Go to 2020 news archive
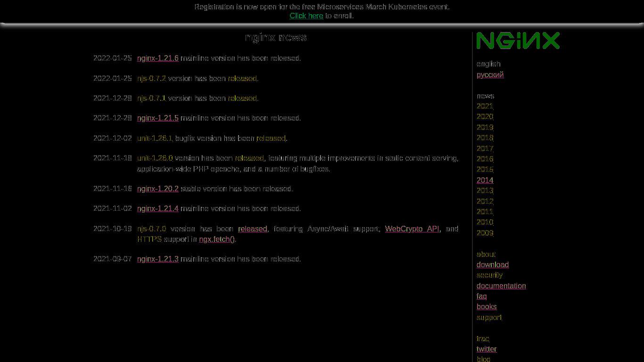This screenshot has height=362, width=644. pyautogui.click(x=485, y=117)
